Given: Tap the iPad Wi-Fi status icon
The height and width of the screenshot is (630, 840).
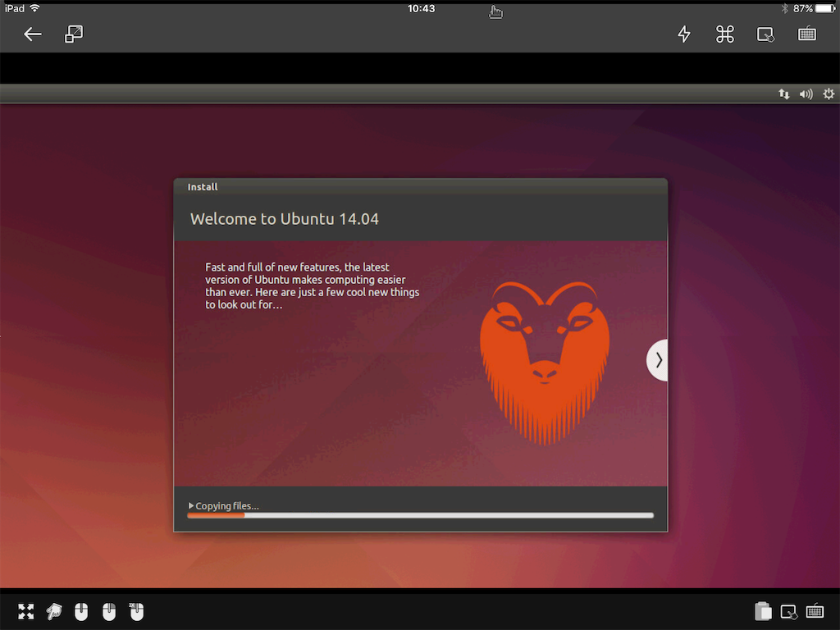Looking at the screenshot, I should point(34,8).
